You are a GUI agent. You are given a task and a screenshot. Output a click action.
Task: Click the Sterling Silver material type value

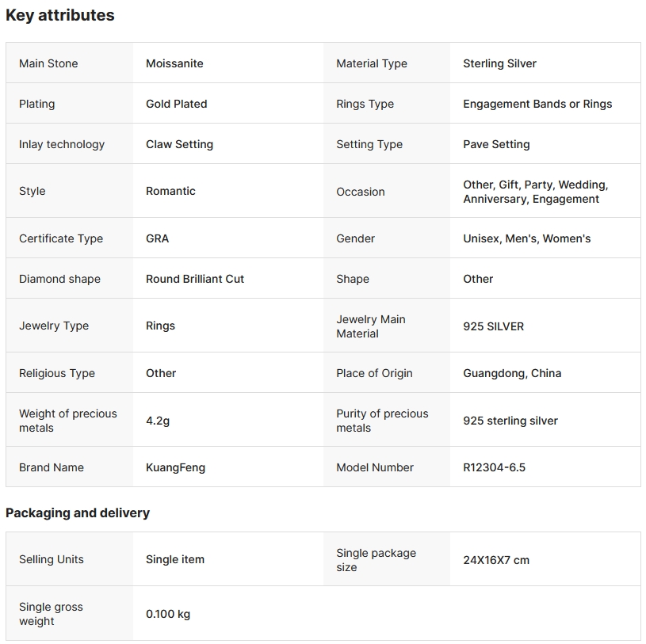pos(499,63)
